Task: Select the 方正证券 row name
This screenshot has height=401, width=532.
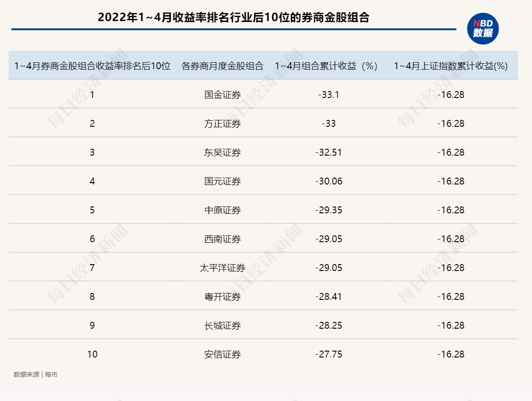Action: coord(222,124)
